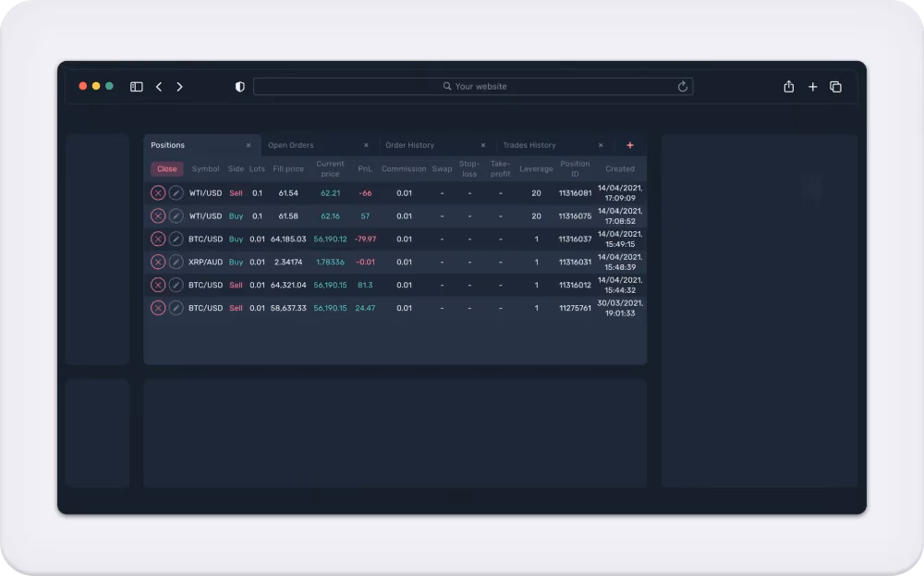
Task: Edit the XRP/AUD Buy position
Action: pyautogui.click(x=176, y=262)
